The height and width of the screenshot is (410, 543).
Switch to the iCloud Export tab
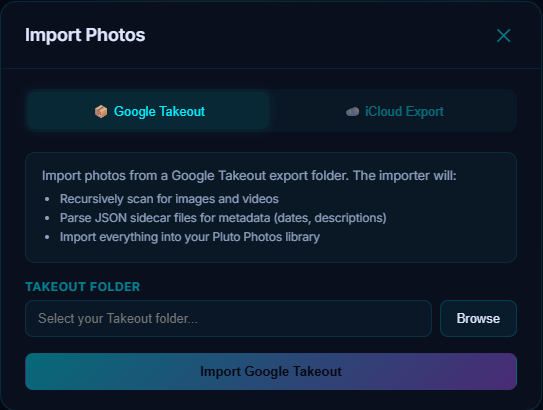click(x=394, y=111)
